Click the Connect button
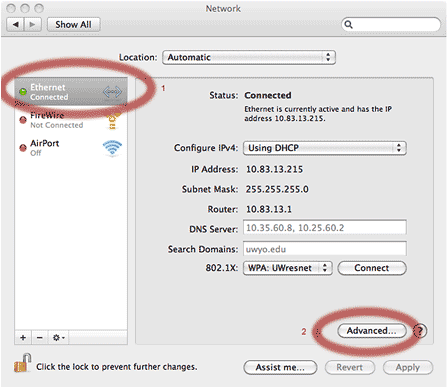447x388 pixels. pyautogui.click(x=372, y=268)
